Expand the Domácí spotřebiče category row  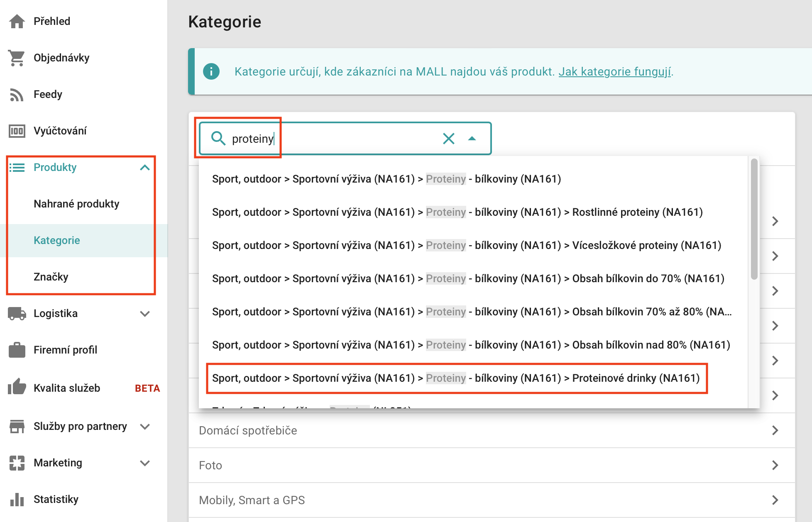(x=775, y=430)
